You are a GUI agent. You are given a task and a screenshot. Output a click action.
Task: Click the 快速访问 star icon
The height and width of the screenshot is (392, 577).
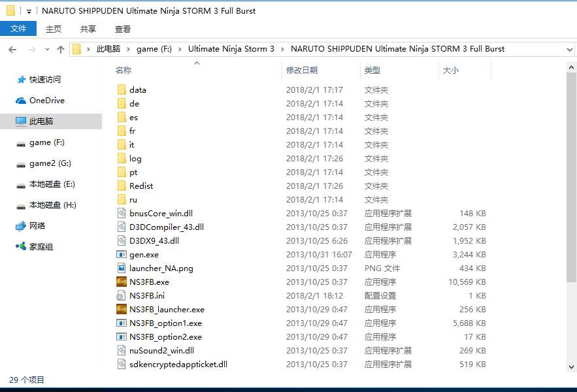[x=22, y=80]
